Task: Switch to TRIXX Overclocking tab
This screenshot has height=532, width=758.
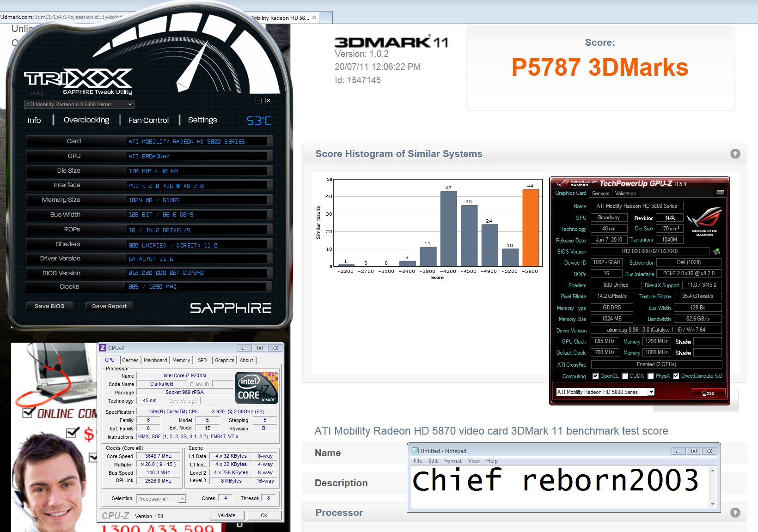Action: (x=86, y=120)
